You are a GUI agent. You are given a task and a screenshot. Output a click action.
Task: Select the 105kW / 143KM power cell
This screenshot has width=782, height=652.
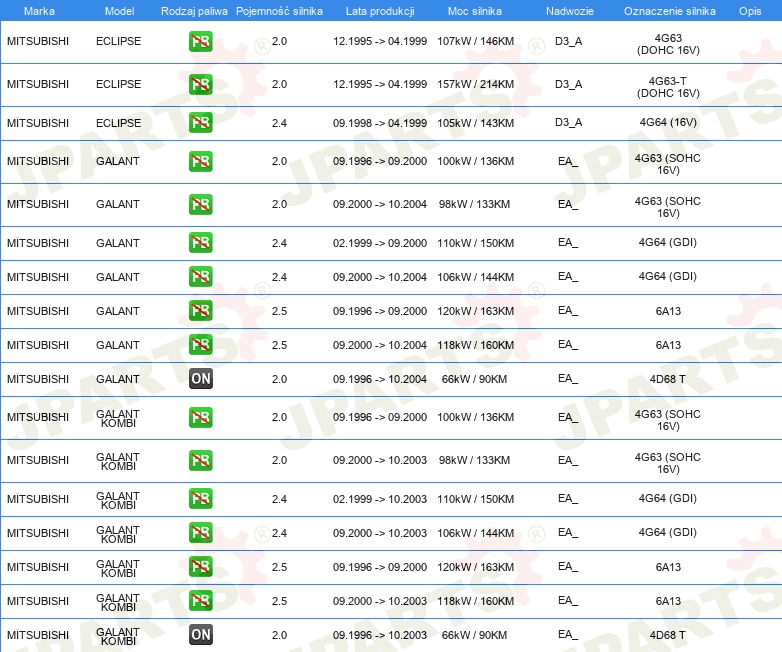pyautogui.click(x=475, y=123)
